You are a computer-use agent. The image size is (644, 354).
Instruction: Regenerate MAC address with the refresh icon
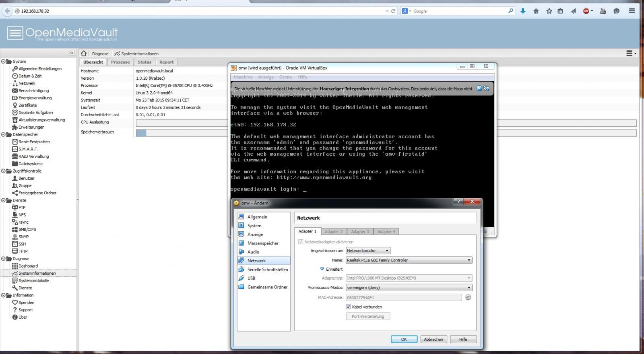[x=468, y=297]
